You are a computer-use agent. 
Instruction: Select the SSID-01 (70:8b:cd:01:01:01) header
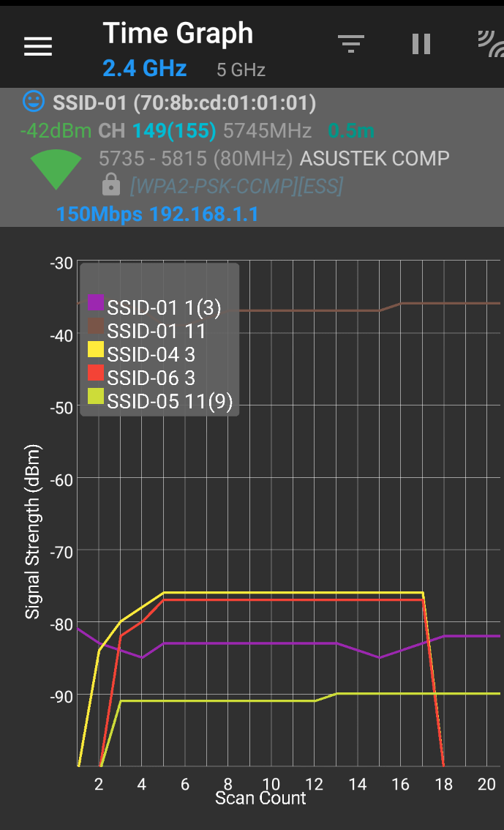coord(184,103)
